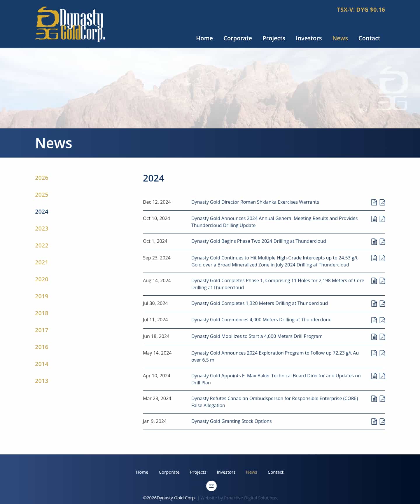Open Mobilizes to Start Drill Program article
Image resolution: width=420 pixels, height=504 pixels.
point(257,336)
